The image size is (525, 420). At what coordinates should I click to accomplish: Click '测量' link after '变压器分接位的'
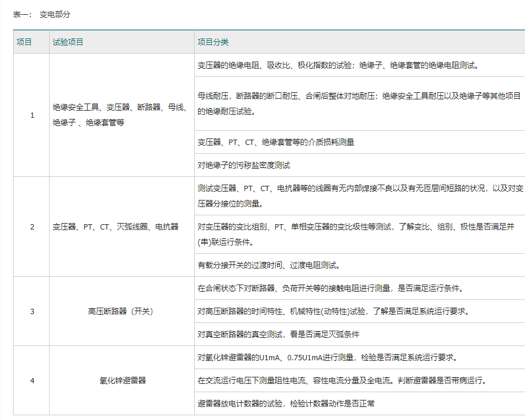click(252, 203)
